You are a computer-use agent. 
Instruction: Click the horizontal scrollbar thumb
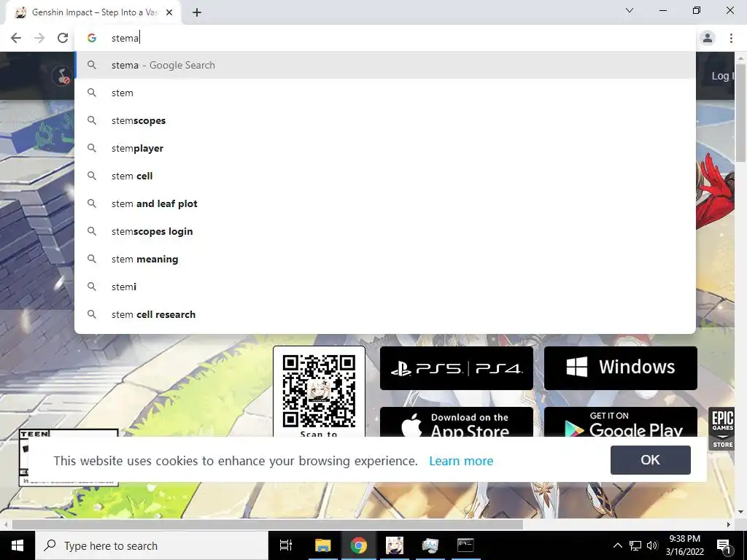pyautogui.click(x=267, y=524)
